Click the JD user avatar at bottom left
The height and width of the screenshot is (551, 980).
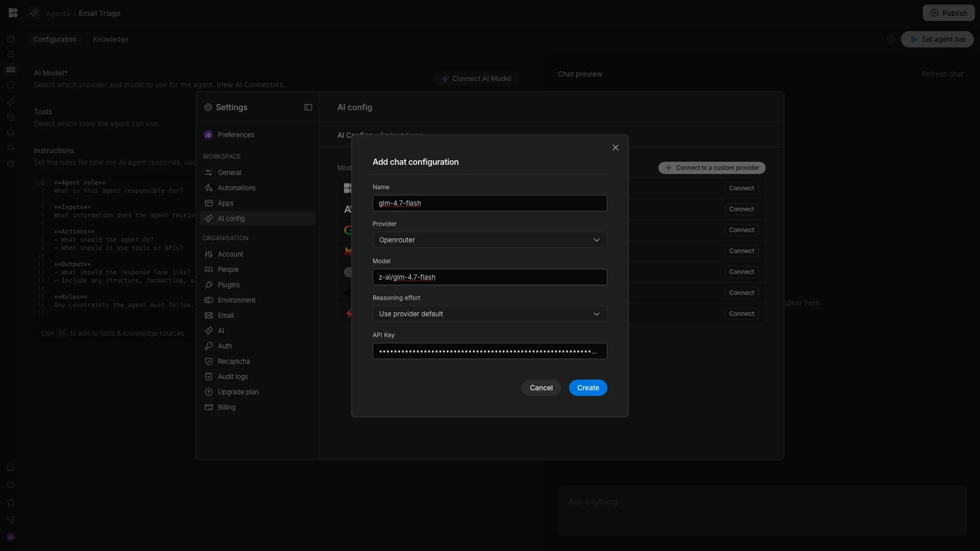coord(11,537)
